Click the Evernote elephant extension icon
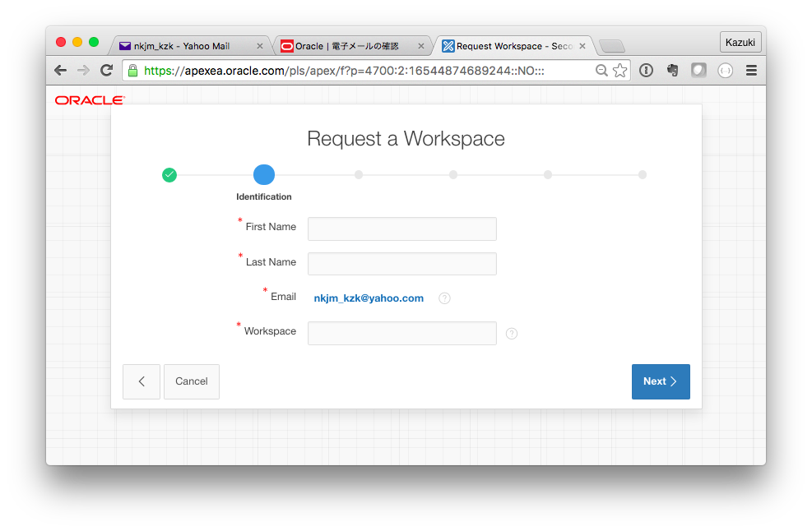Image resolution: width=812 pixels, height=531 pixels. (672, 71)
